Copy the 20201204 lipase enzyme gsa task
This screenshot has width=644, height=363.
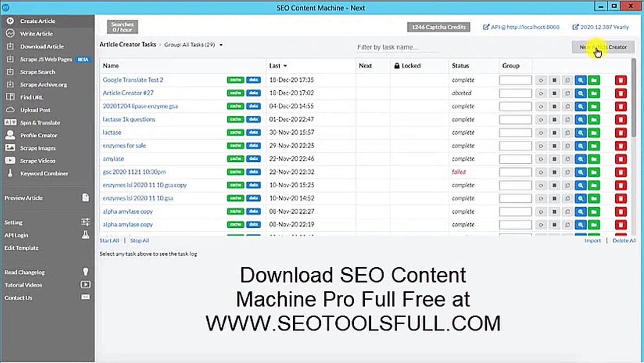point(567,106)
